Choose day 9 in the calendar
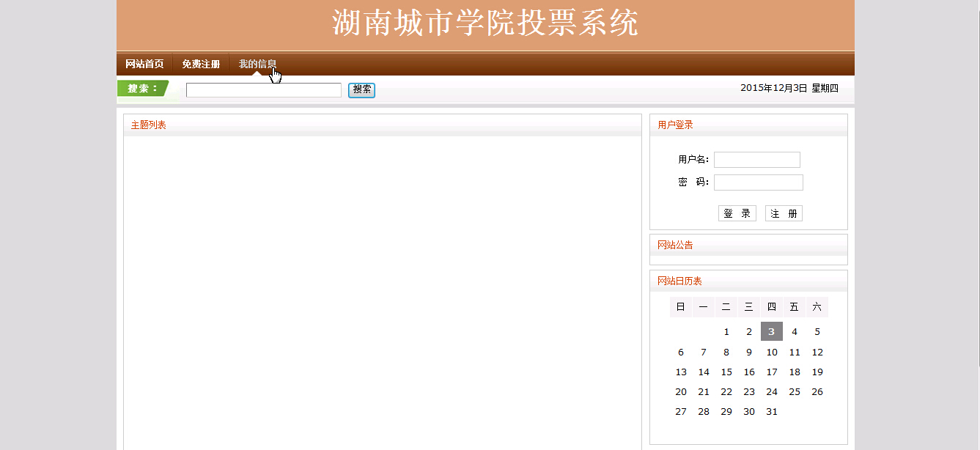 [x=749, y=353]
